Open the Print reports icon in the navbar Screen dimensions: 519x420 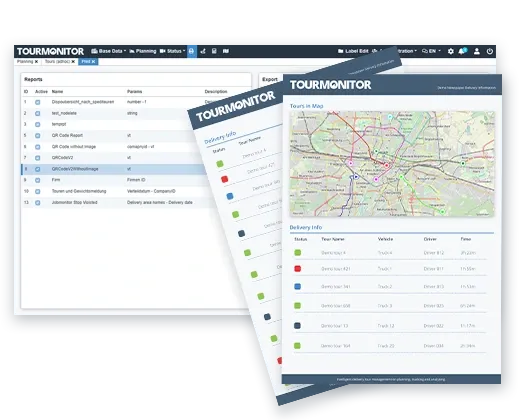point(192,51)
